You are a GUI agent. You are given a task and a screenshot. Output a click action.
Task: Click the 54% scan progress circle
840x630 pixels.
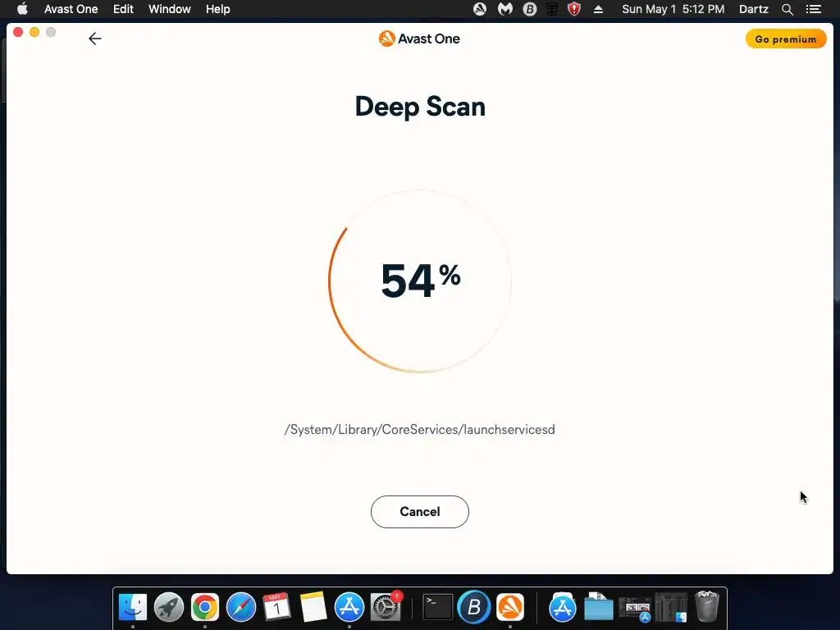point(420,281)
